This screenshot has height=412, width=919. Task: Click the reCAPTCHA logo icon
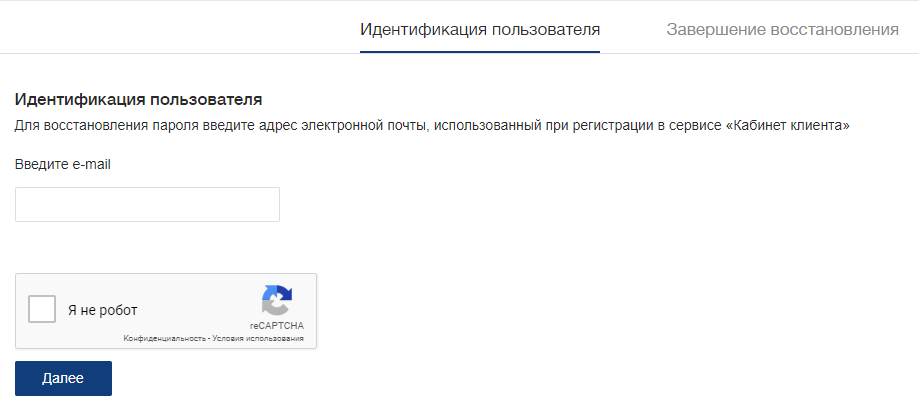point(277,301)
